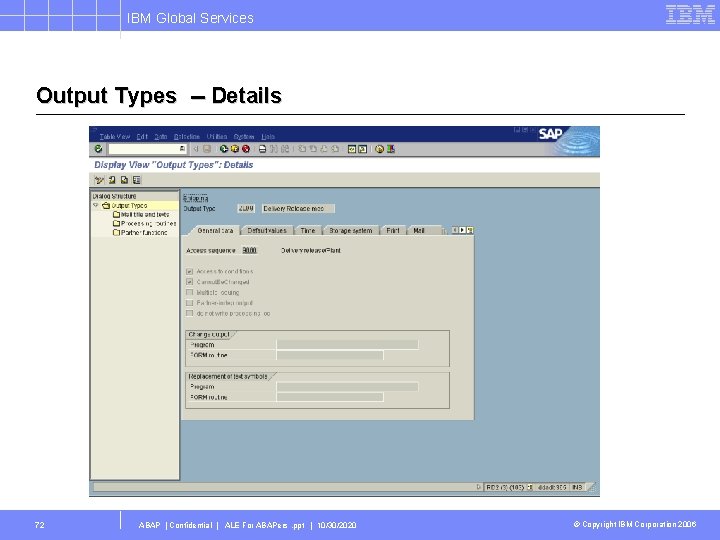
Task: Toggle the Partner-independent output checkbox
Action: tap(189, 303)
